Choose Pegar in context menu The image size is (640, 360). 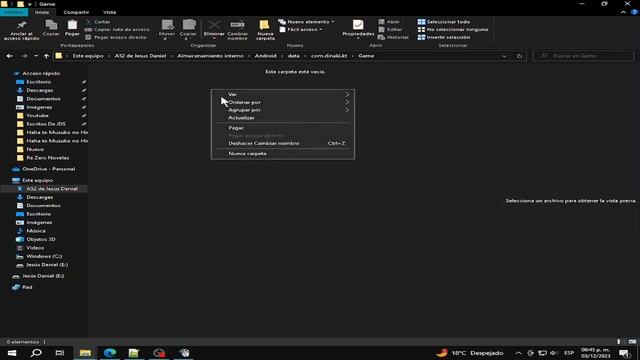point(282,128)
